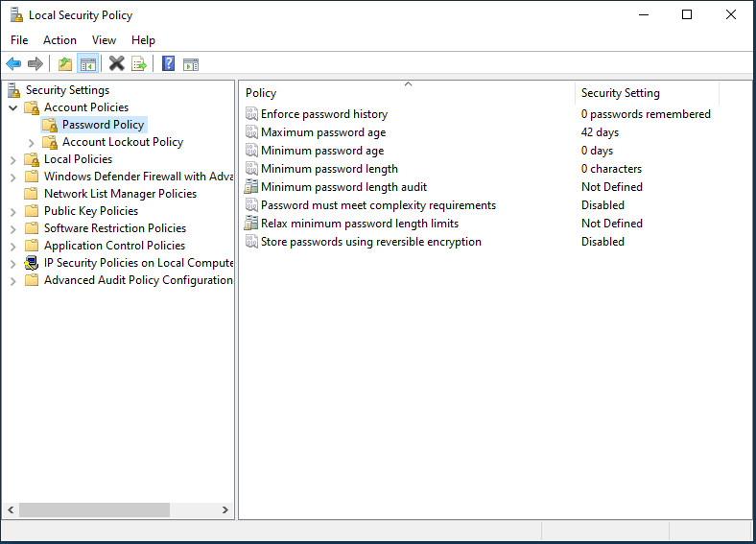Image resolution: width=756 pixels, height=544 pixels.
Task: Collapse the Account Policies tree node
Action: point(13,107)
